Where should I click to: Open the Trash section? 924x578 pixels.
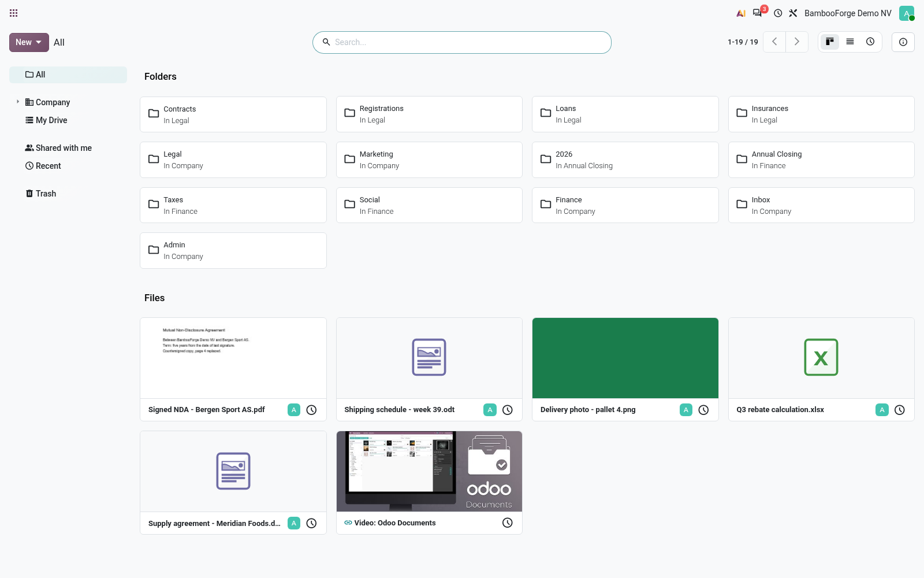[x=40, y=194]
